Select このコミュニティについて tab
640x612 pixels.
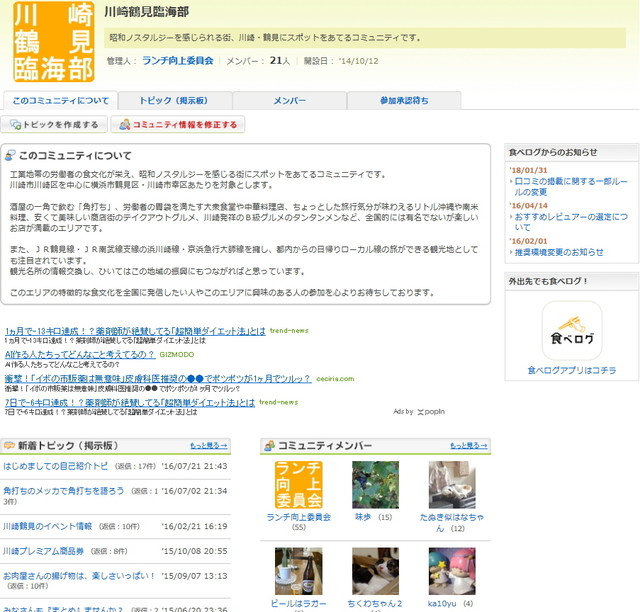pos(61,101)
